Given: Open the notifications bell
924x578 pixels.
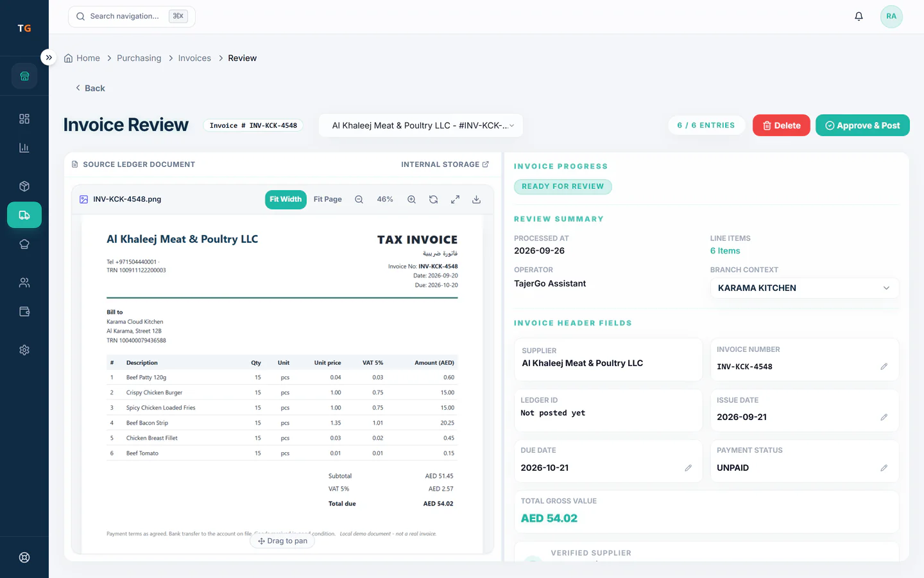Looking at the screenshot, I should [859, 16].
